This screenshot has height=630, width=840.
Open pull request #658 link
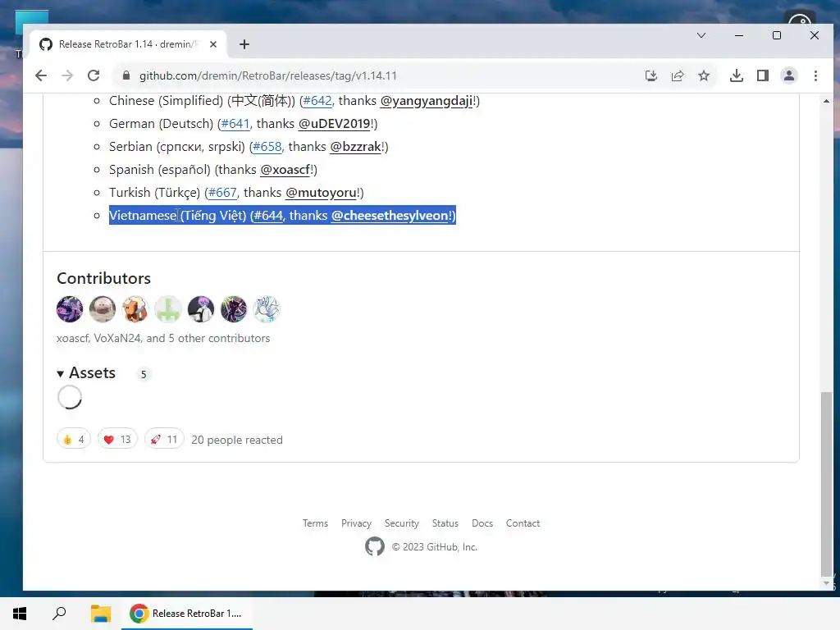click(x=267, y=147)
